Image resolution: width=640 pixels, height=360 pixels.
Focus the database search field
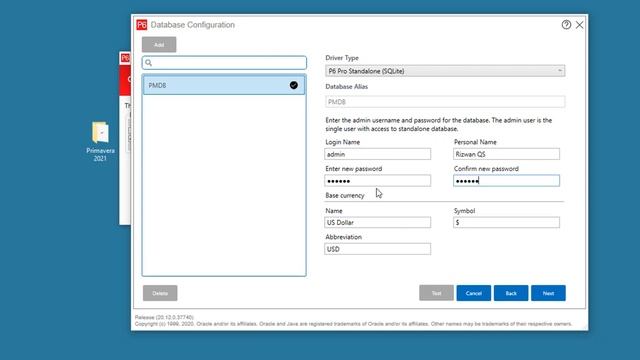coord(224,63)
